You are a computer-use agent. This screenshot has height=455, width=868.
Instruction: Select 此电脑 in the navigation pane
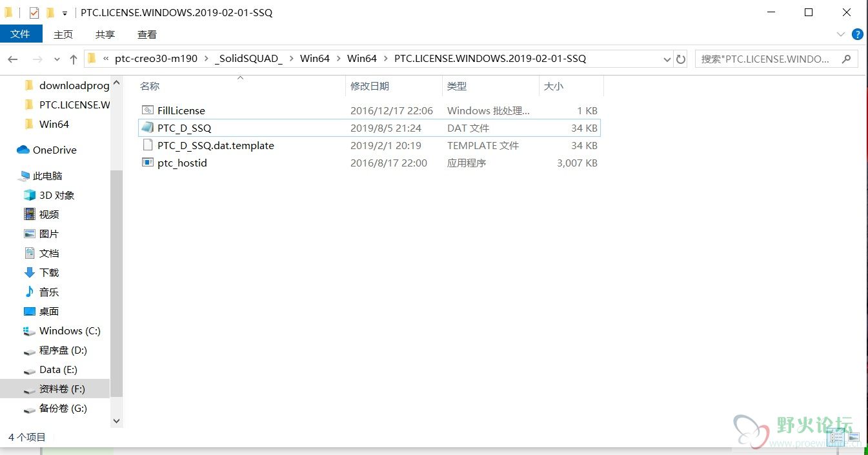tap(48, 176)
